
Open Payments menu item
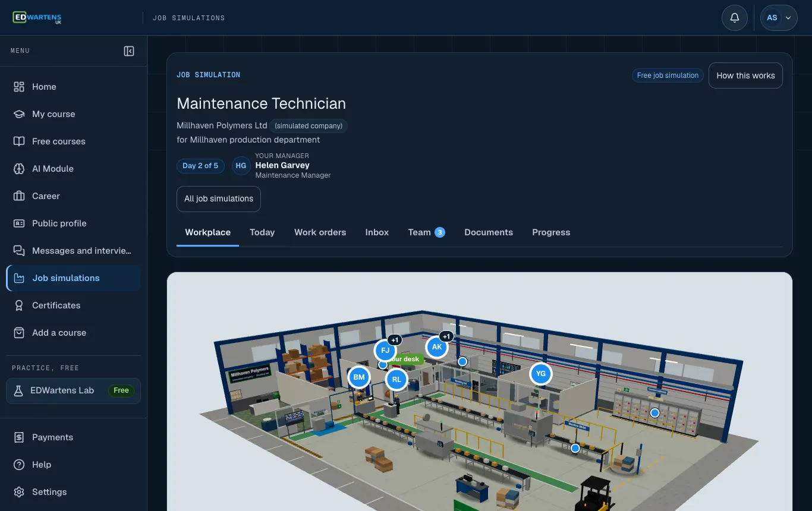(73, 437)
